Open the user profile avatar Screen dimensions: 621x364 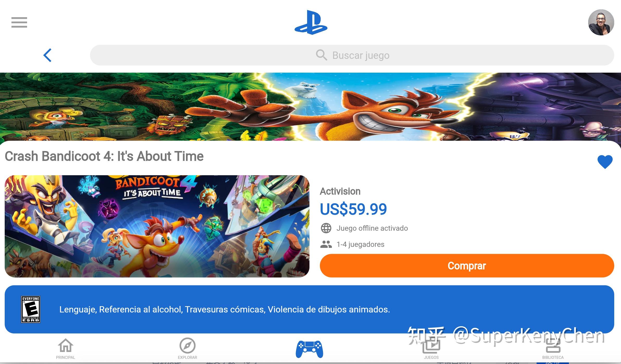(x=601, y=22)
